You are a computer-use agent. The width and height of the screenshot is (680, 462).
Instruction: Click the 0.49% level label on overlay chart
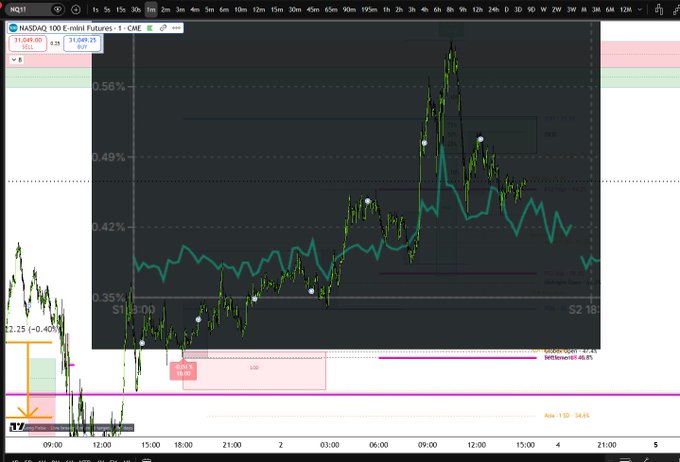pos(109,157)
